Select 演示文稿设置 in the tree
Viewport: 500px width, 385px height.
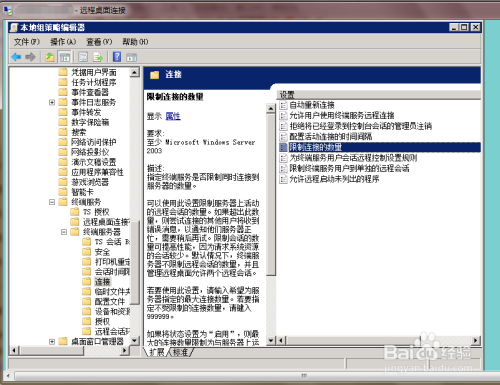93,162
